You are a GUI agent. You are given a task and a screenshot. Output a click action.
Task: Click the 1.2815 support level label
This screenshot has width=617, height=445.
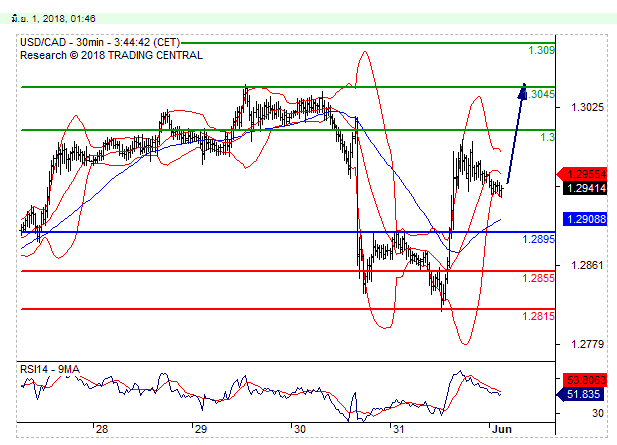tap(538, 316)
